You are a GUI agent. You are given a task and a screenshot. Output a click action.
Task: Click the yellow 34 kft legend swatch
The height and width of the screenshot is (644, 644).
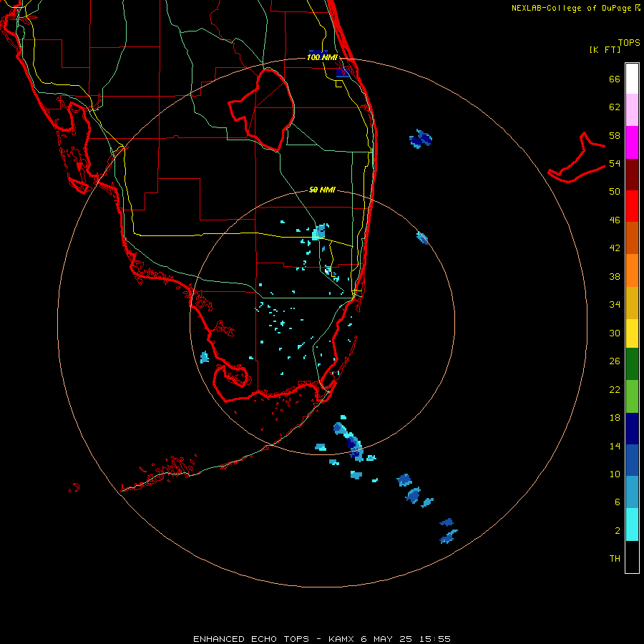click(632, 333)
